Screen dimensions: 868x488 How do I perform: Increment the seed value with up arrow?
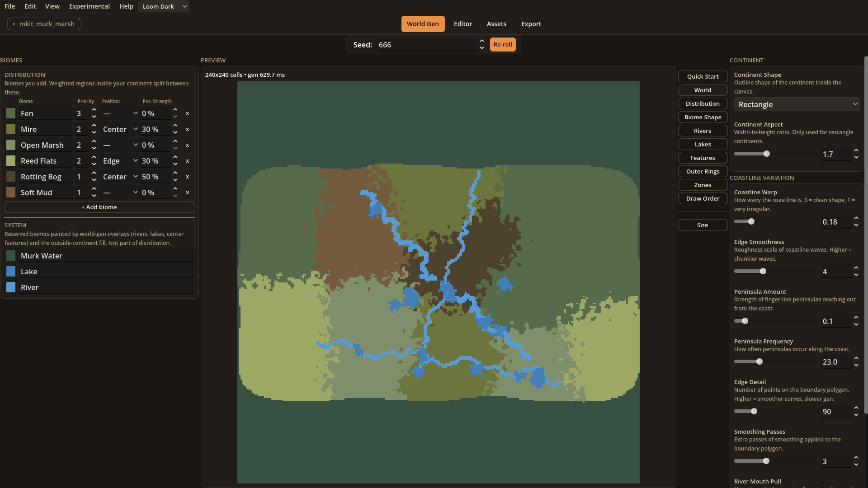point(482,41)
